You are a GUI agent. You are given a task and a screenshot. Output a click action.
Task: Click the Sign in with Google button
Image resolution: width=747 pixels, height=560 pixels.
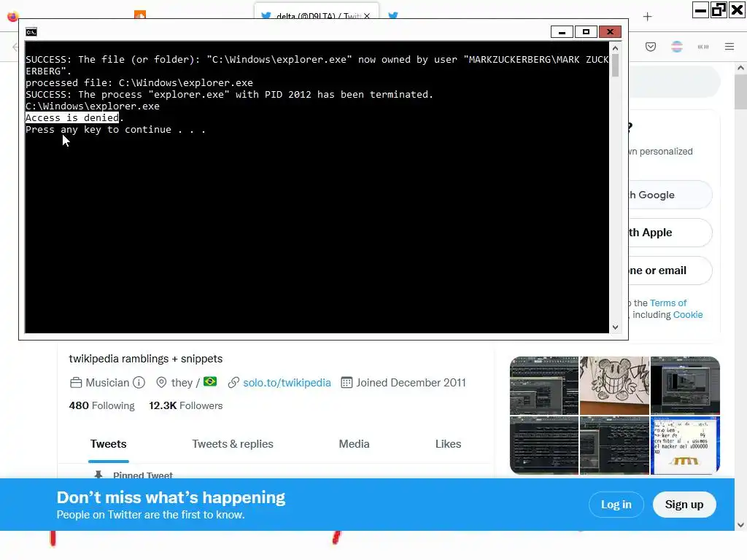point(671,195)
